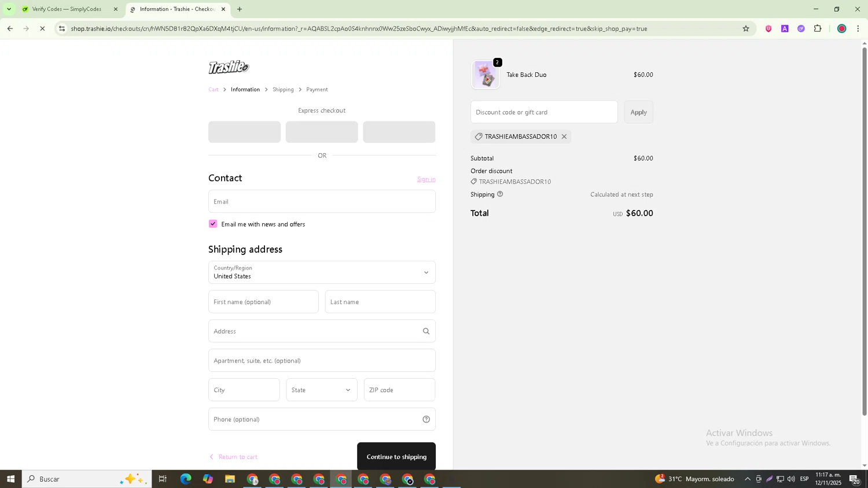Click the phone field help icon
The height and width of the screenshot is (488, 868).
pos(426,419)
